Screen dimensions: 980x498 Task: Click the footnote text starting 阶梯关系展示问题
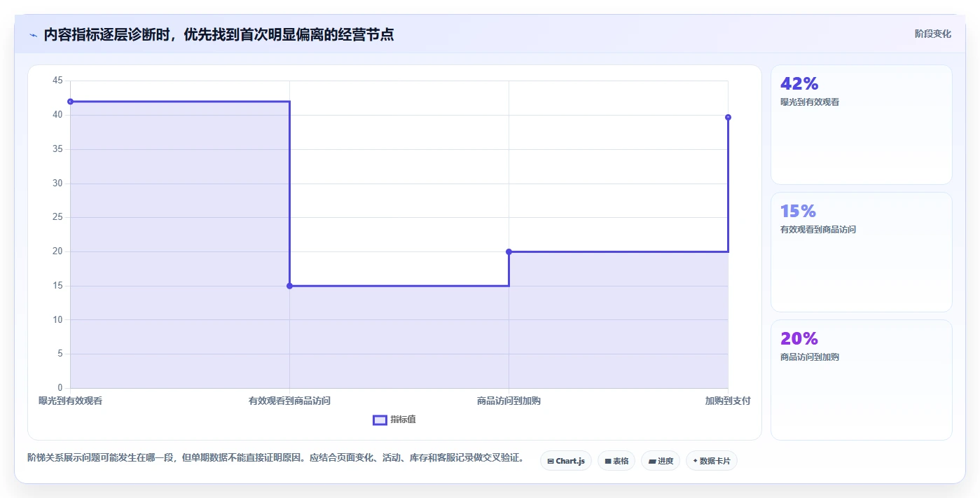[x=275, y=458]
